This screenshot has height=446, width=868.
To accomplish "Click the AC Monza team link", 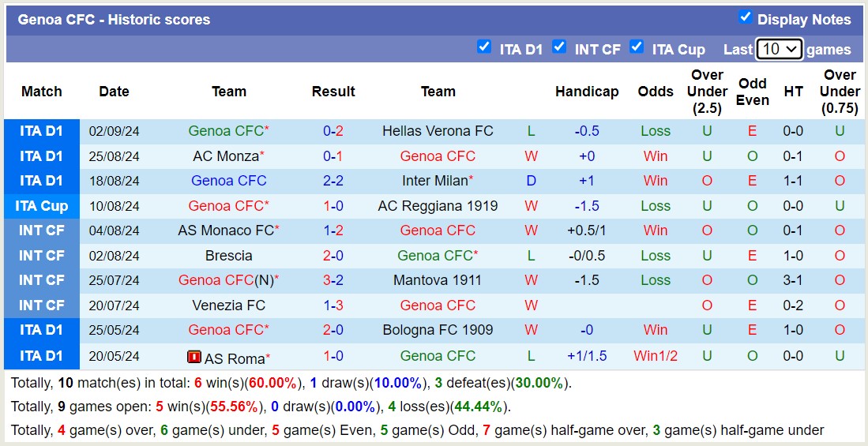I will (226, 156).
